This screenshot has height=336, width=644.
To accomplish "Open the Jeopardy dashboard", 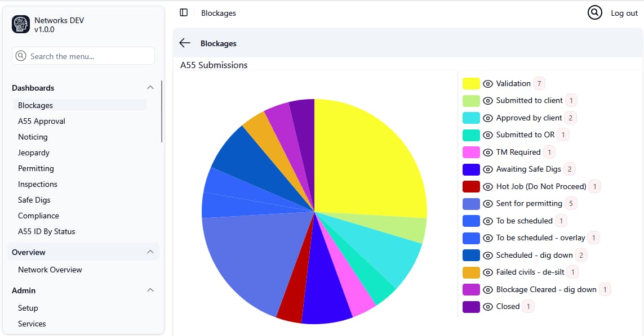I will 34,152.
